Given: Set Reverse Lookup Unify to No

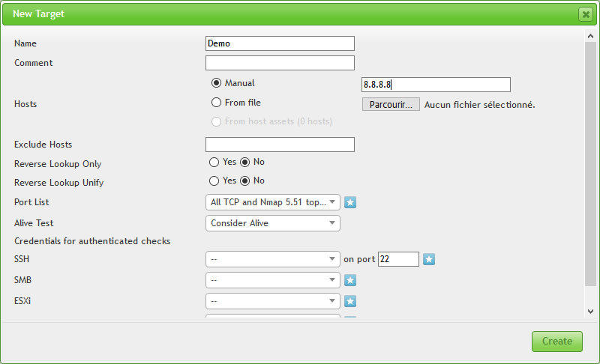Looking at the screenshot, I should tap(244, 181).
